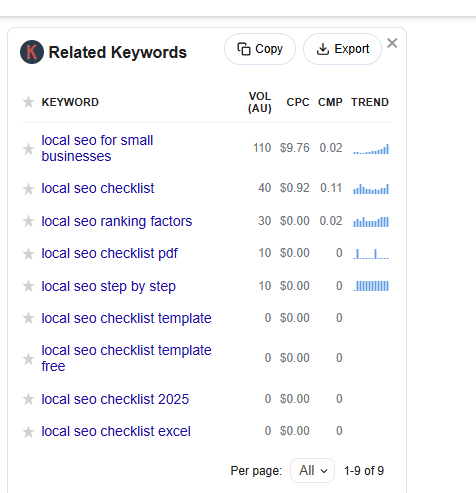Export the related keywords
The width and height of the screenshot is (476, 493).
tap(342, 49)
